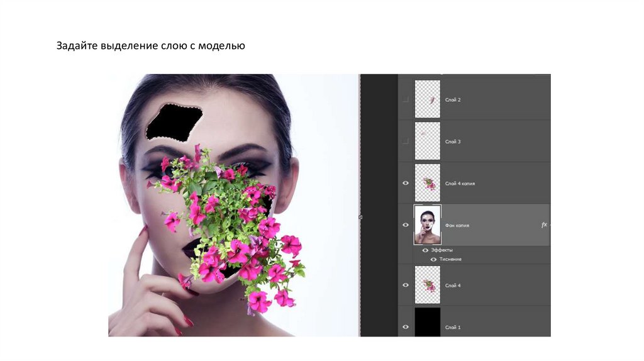
Task: Hide the Слой 4 layer
Action: [406, 285]
